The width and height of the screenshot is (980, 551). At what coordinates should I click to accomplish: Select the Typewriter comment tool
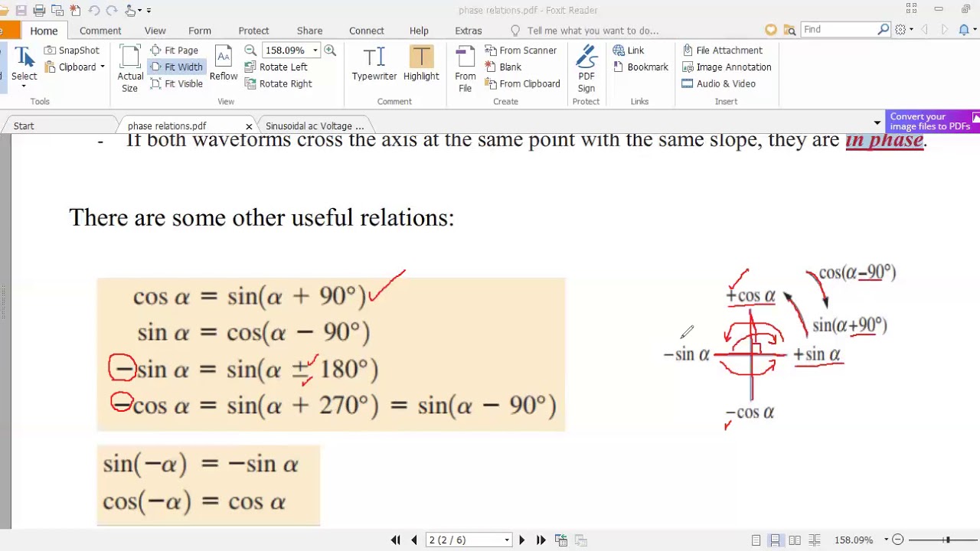point(374,64)
